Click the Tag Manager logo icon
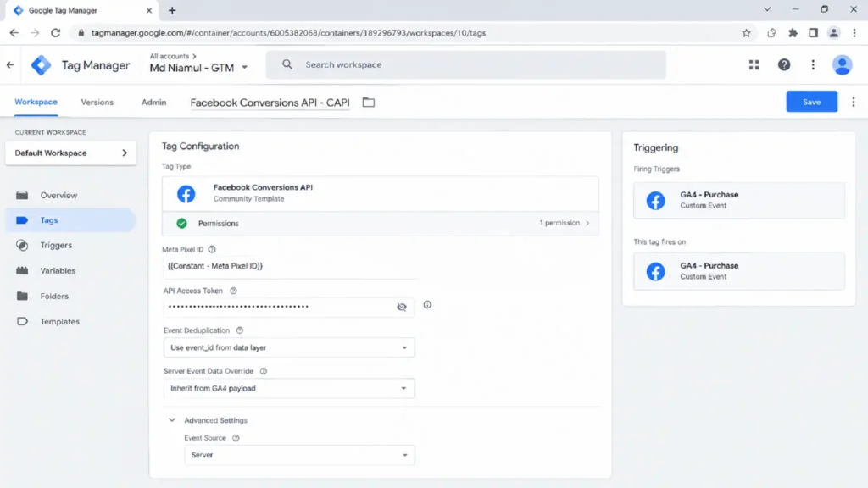 [x=41, y=65]
